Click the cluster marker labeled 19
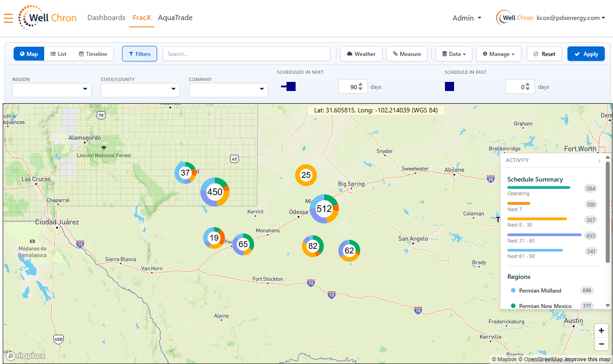 point(214,238)
